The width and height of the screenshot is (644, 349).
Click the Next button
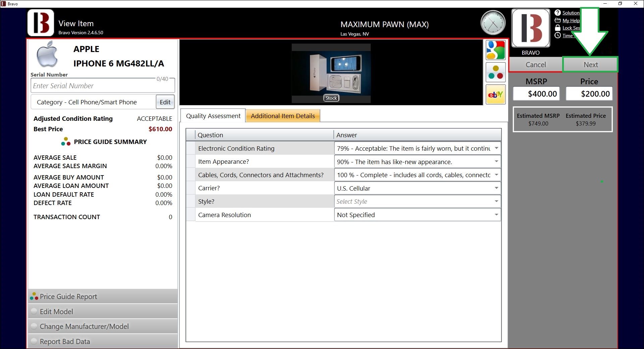pyautogui.click(x=590, y=64)
